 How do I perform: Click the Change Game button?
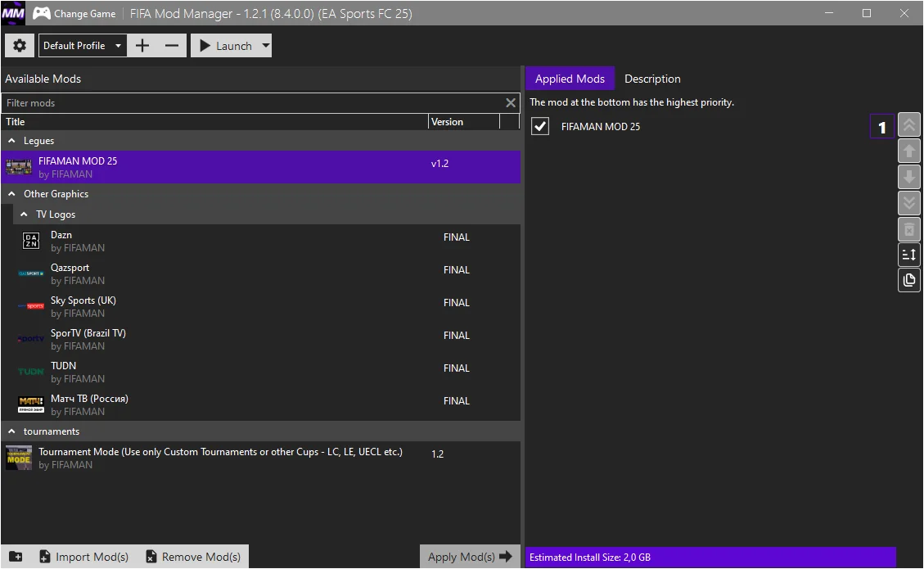coord(74,13)
